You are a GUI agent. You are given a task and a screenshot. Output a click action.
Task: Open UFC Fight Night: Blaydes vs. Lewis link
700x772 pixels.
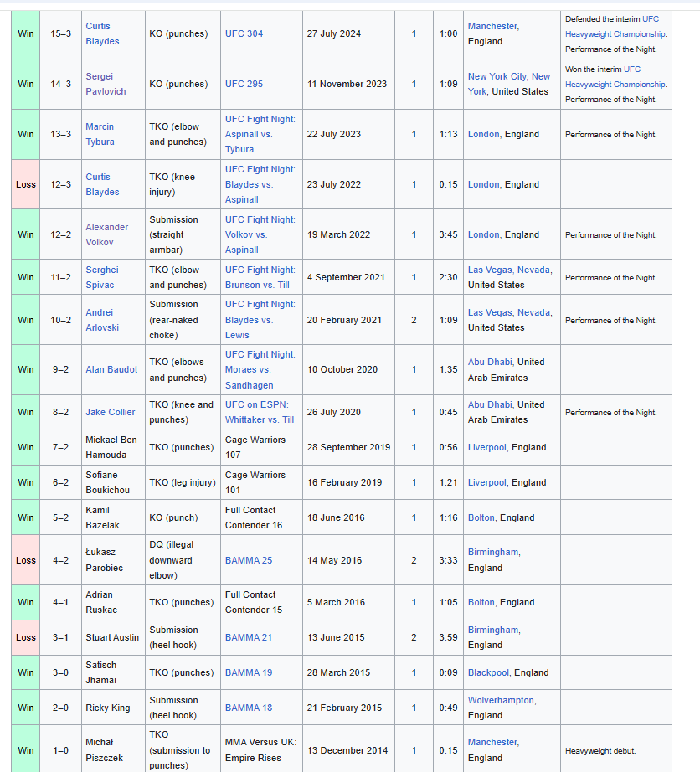pos(260,320)
